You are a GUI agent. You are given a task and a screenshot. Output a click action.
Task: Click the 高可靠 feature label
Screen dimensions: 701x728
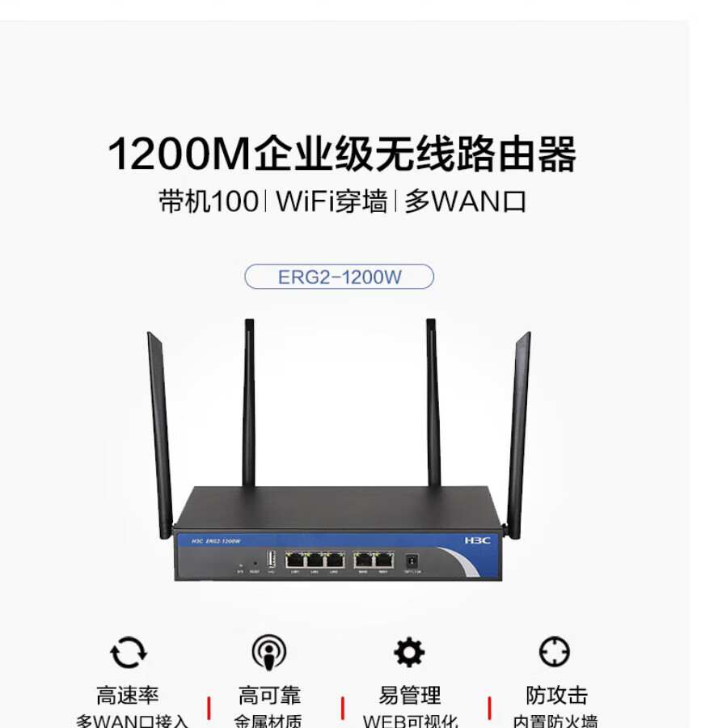click(x=269, y=695)
